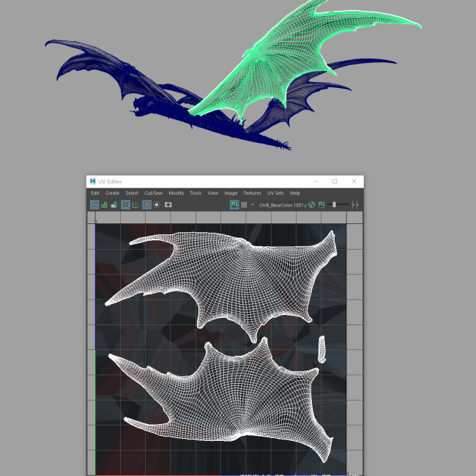This screenshot has width=476, height=476.
Task: Toggle the wireframe display icon in UV Editor toolbar
Action: (x=94, y=205)
